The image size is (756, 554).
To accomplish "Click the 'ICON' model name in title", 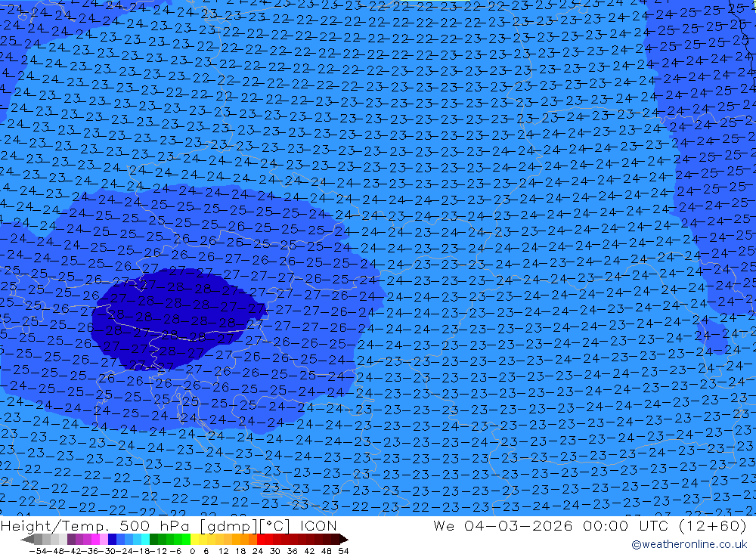I will (x=318, y=525).
